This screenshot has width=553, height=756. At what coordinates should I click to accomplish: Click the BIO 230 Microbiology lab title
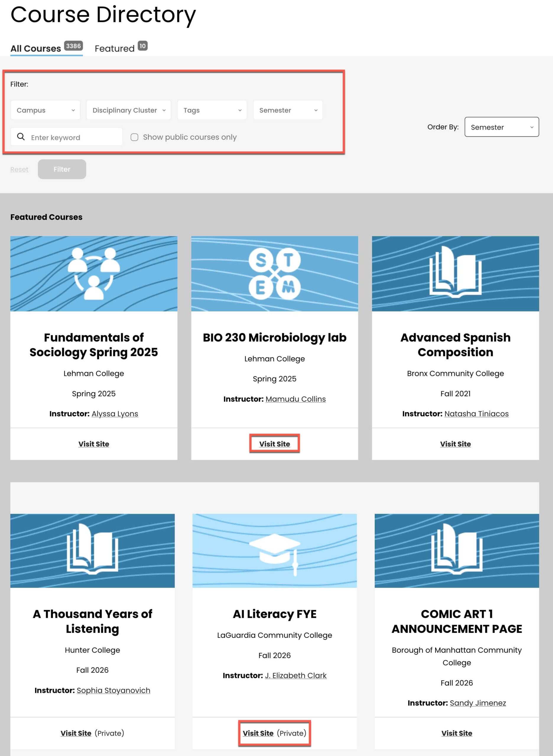click(275, 338)
